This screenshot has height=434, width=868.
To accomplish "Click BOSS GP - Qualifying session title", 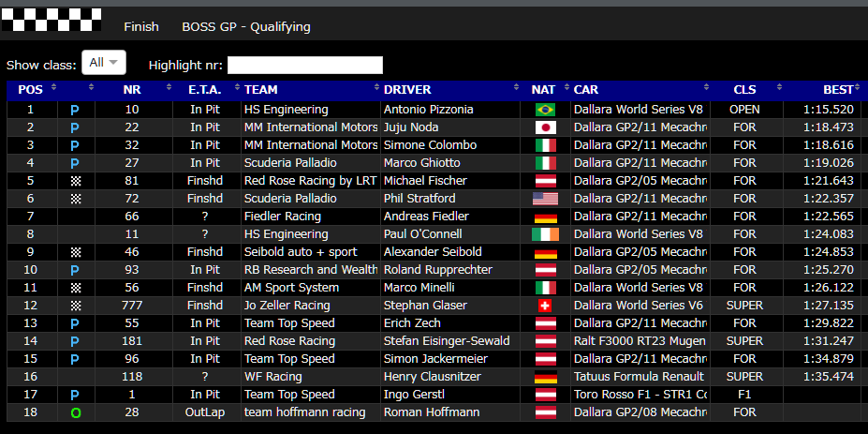I will [246, 27].
